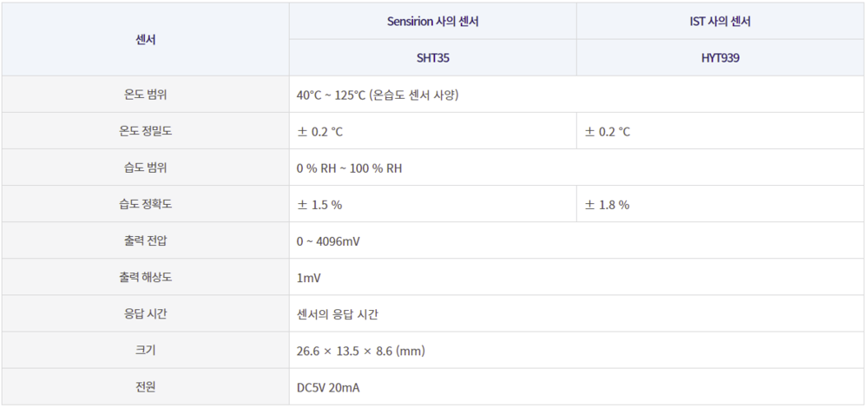Select the 0 ~ 4096mV output voltage value
The width and height of the screenshot is (868, 408).
328,241
